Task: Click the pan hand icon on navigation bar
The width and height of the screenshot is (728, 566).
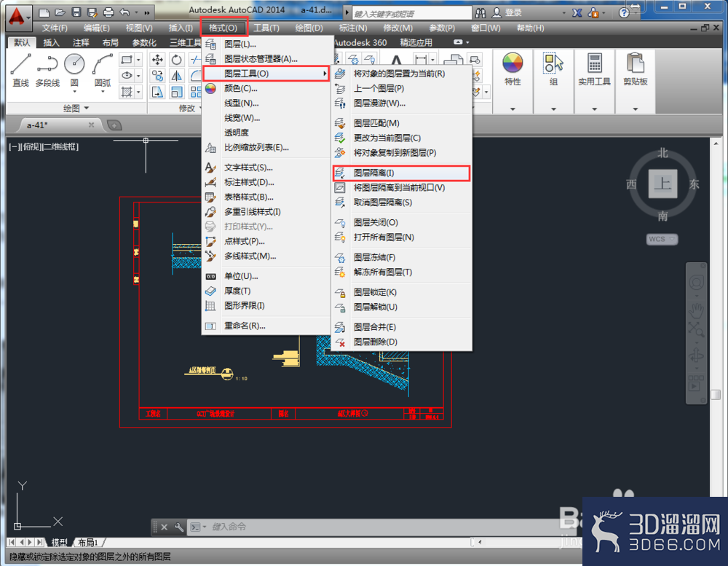Action: [x=695, y=310]
